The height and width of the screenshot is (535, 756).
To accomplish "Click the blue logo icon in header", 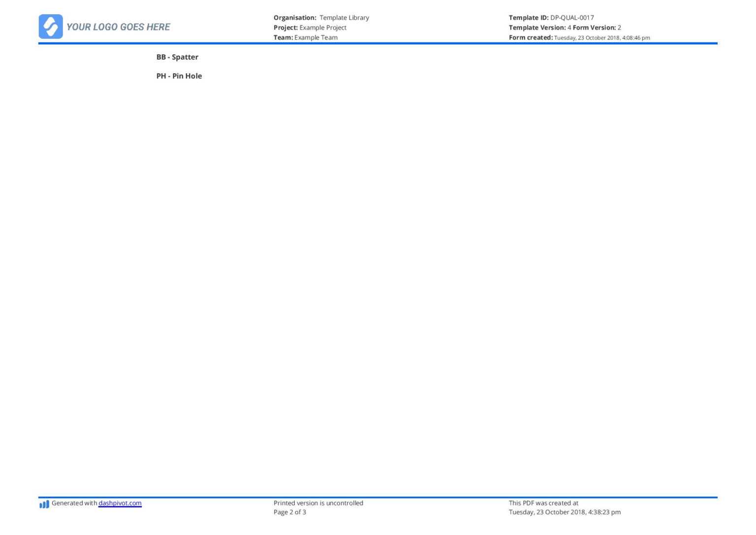I will point(51,27).
